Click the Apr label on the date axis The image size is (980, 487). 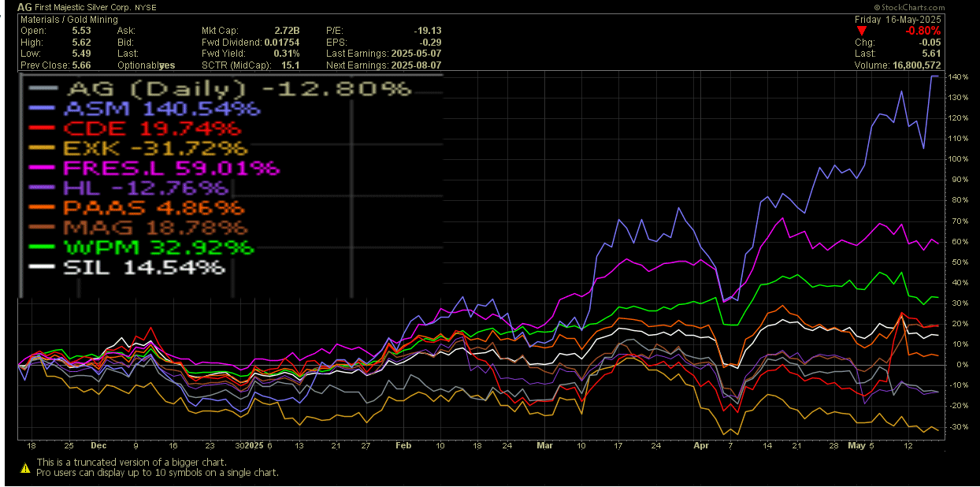702,445
